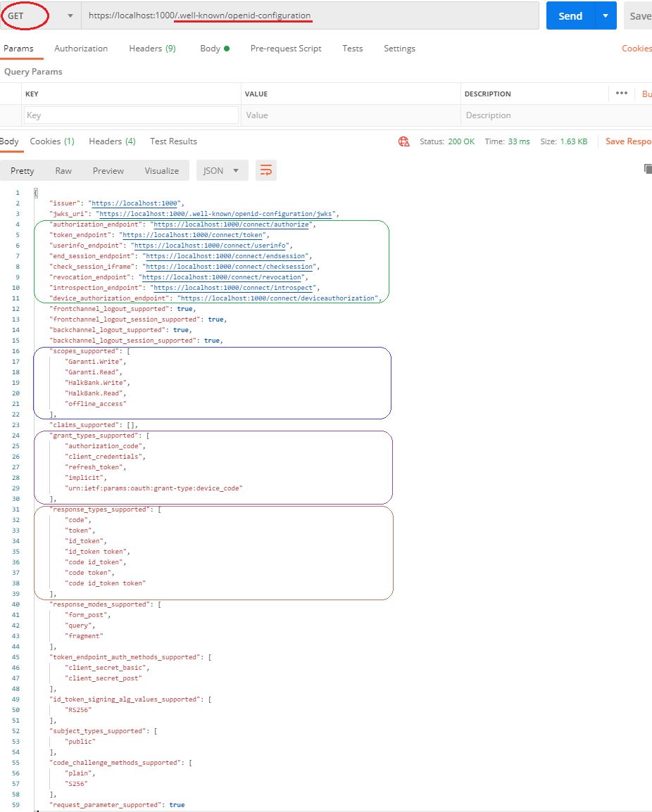Follow the token_endpoint URL link in JSON
The width and height of the screenshot is (652, 812).
point(194,235)
